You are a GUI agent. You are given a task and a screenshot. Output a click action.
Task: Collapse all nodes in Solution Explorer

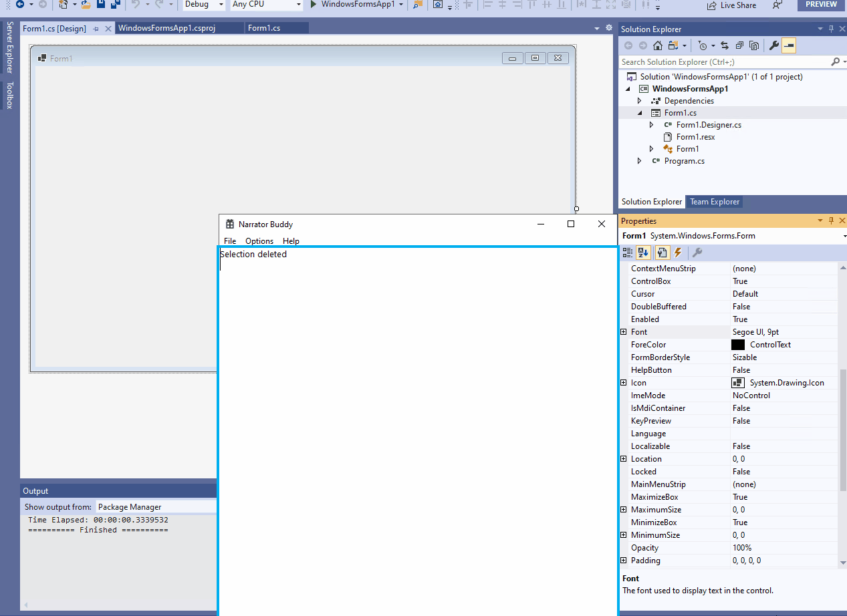click(739, 45)
